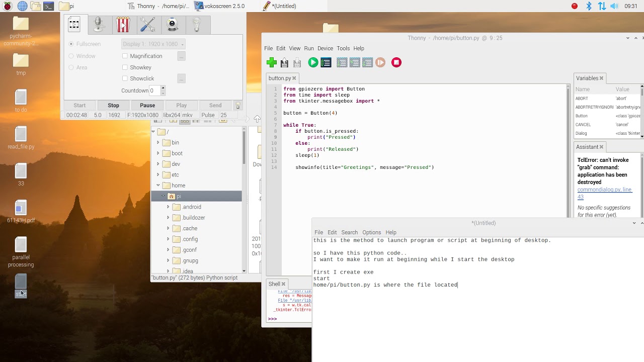Image resolution: width=644 pixels, height=362 pixels.
Task: Select the pi folder in tree
Action: [196, 196]
